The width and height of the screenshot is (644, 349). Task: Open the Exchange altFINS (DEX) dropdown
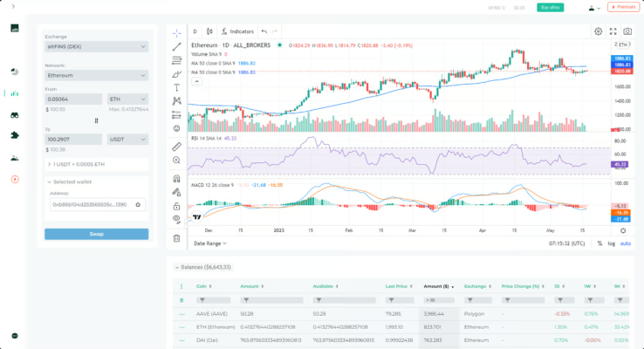(97, 47)
